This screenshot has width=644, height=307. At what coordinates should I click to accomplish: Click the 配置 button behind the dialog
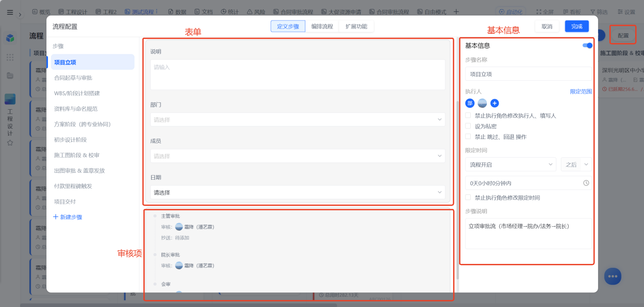coord(623,36)
